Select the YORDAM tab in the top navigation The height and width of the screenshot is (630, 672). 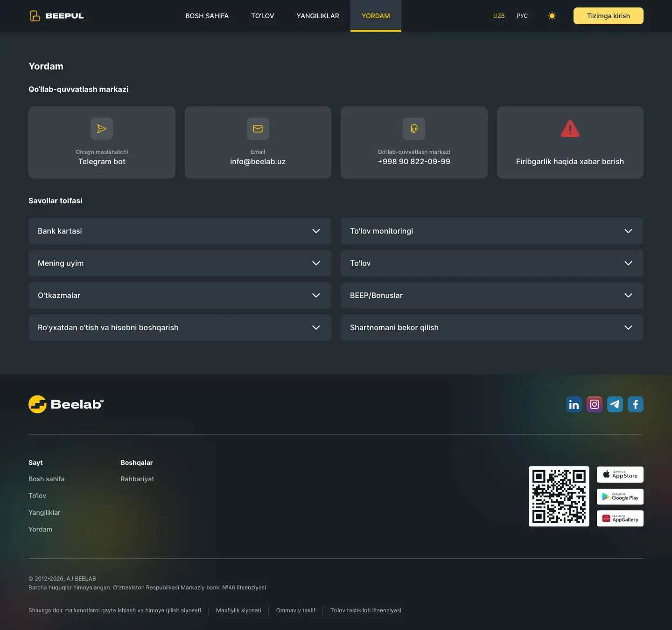click(x=376, y=16)
